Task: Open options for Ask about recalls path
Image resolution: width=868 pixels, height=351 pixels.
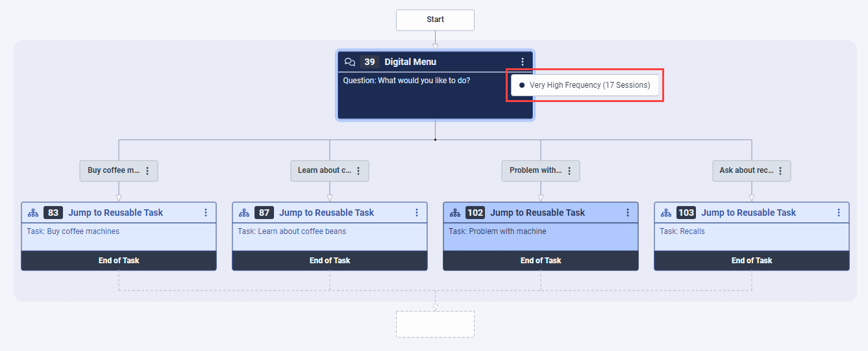Action: (780, 171)
